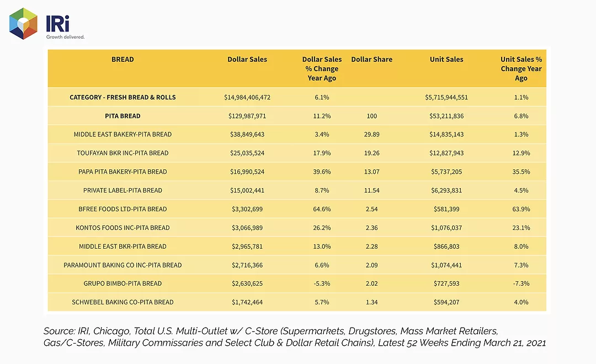The image size is (596, 364).
Task: Click the $129,987,971 cell
Action: (247, 116)
